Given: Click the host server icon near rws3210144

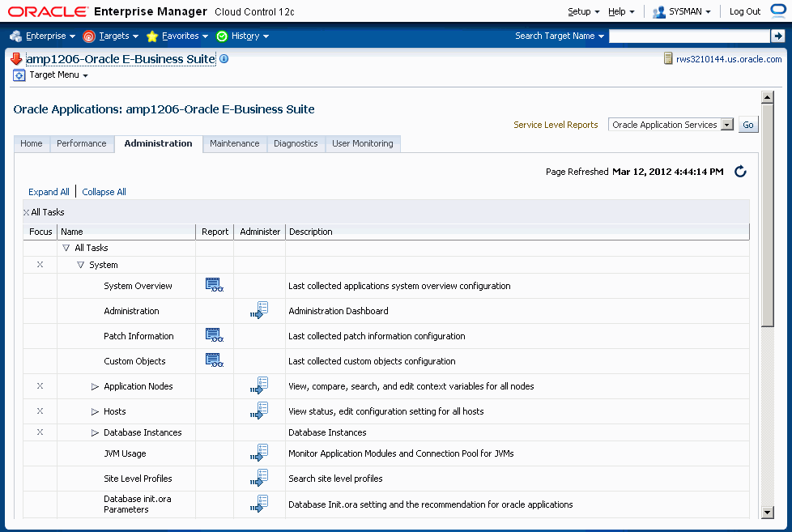Looking at the screenshot, I should coord(668,59).
